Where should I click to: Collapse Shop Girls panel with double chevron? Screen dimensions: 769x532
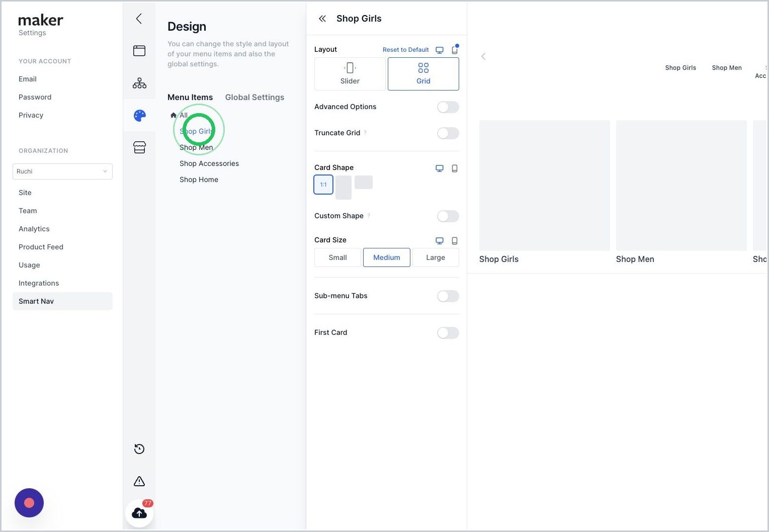click(322, 19)
